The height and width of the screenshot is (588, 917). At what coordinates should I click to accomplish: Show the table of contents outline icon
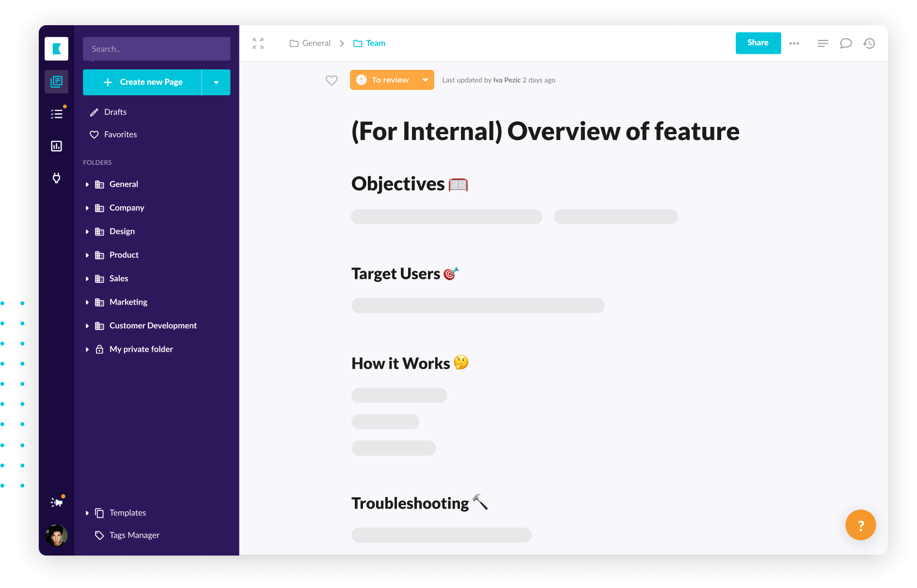pos(822,44)
